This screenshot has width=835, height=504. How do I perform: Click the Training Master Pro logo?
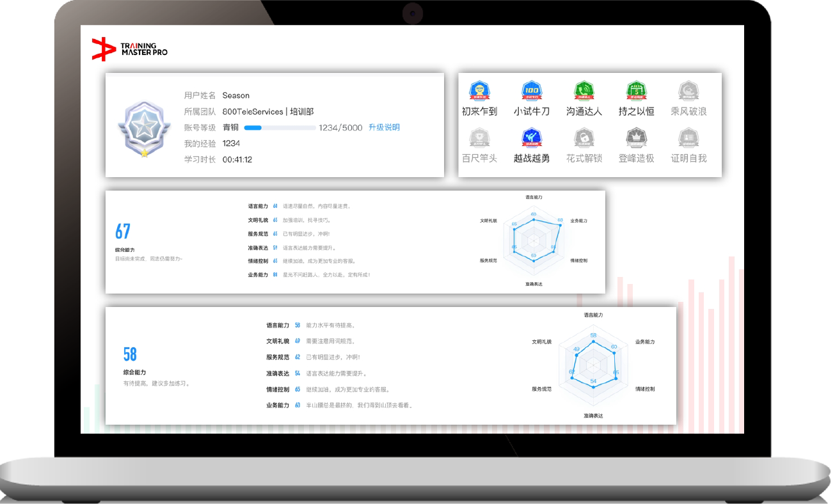[x=130, y=49]
